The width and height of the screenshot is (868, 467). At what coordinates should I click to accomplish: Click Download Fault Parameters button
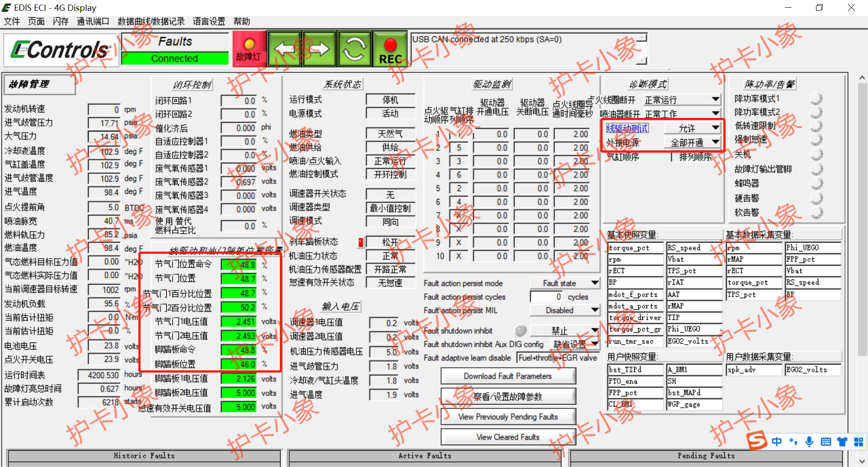[508, 376]
